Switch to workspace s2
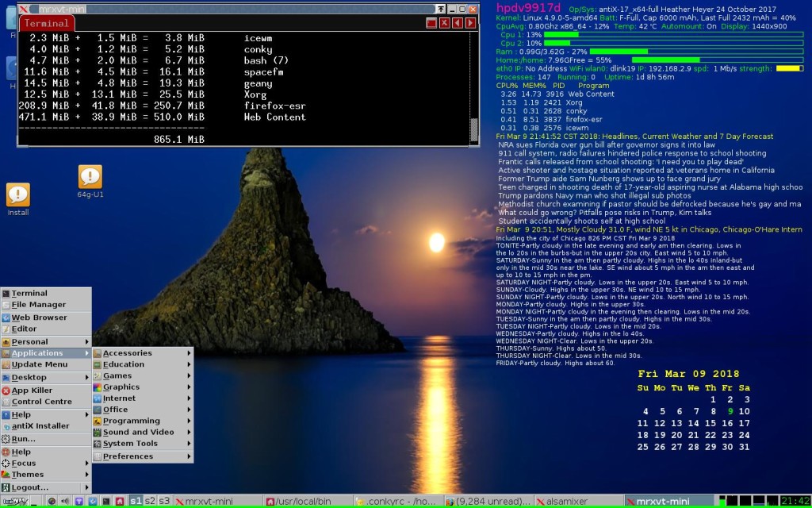Viewport: 812px width, 508px height. click(150, 502)
